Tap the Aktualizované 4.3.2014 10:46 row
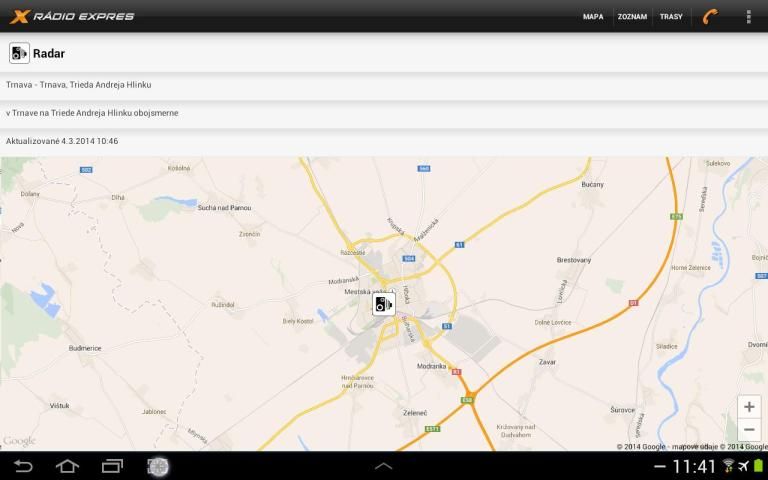The width and height of the screenshot is (768, 480). click(x=384, y=141)
